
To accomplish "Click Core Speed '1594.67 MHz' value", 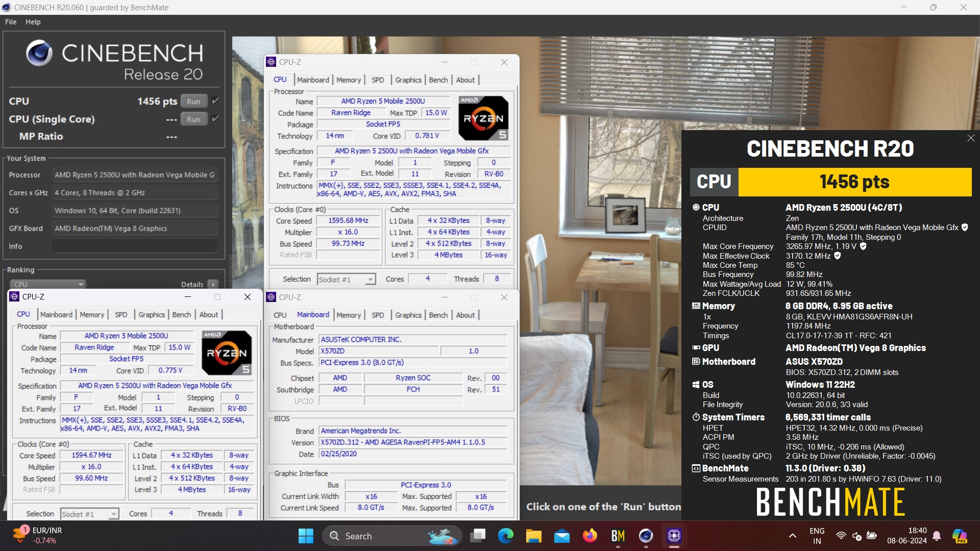I will 91,455.
